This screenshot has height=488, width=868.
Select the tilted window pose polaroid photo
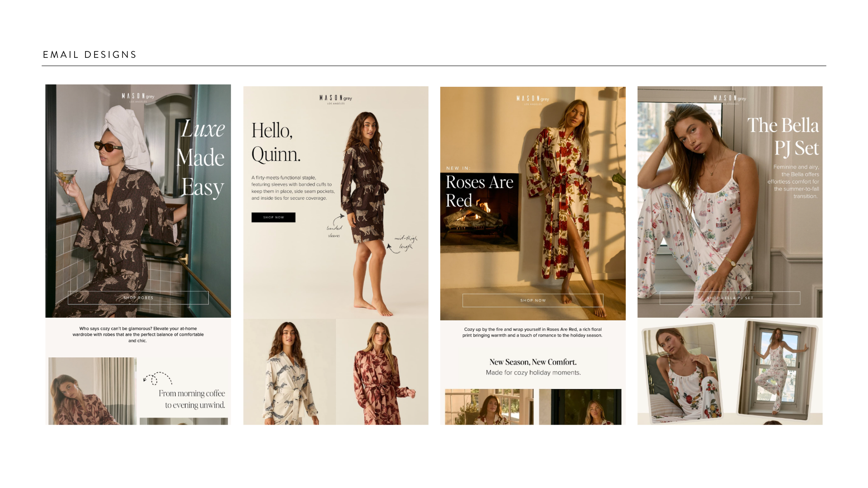(x=777, y=368)
